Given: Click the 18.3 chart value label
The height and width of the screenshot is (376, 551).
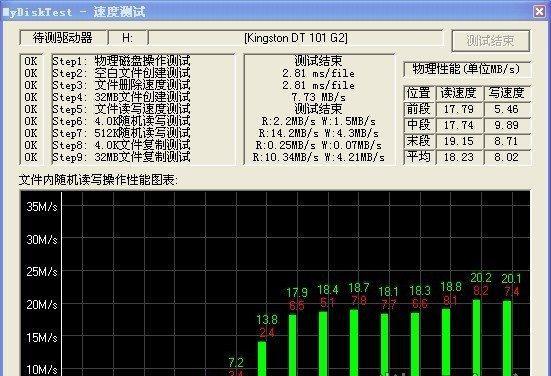Looking at the screenshot, I should tap(420, 291).
